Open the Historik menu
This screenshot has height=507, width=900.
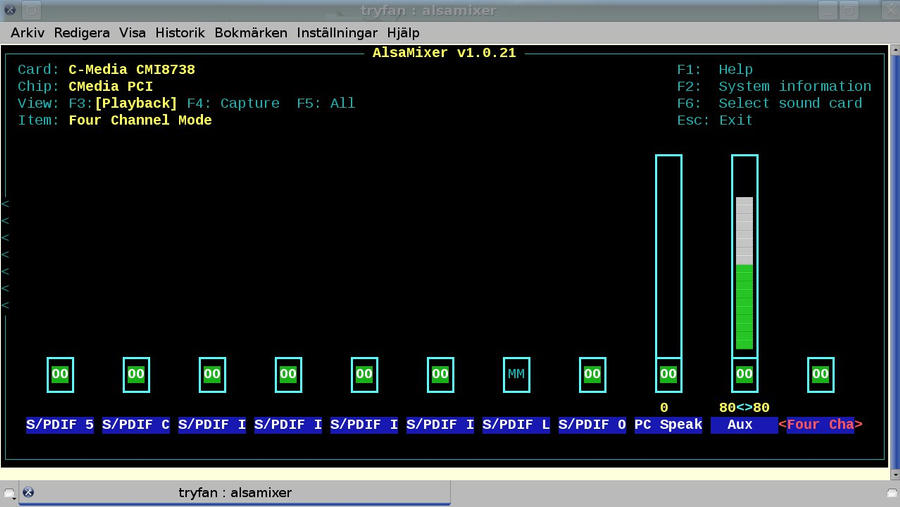pyautogui.click(x=180, y=33)
